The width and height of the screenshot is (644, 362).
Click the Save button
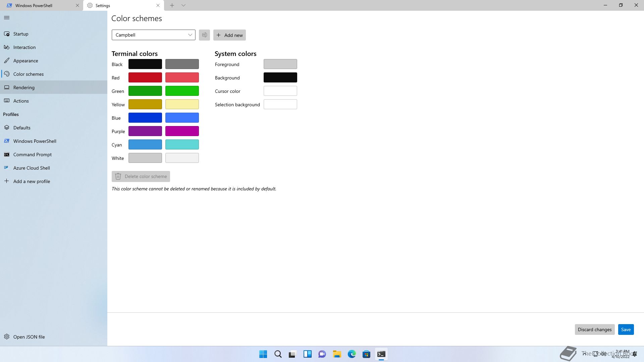pos(626,329)
